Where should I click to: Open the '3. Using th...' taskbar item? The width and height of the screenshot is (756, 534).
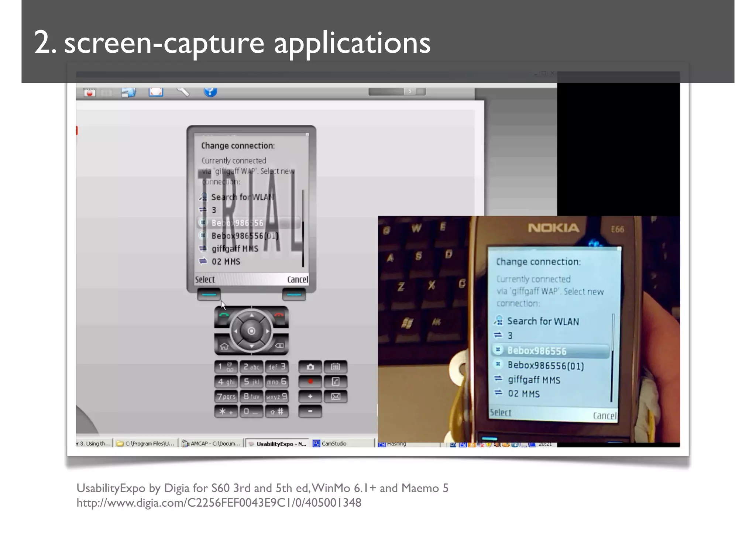coord(94,444)
